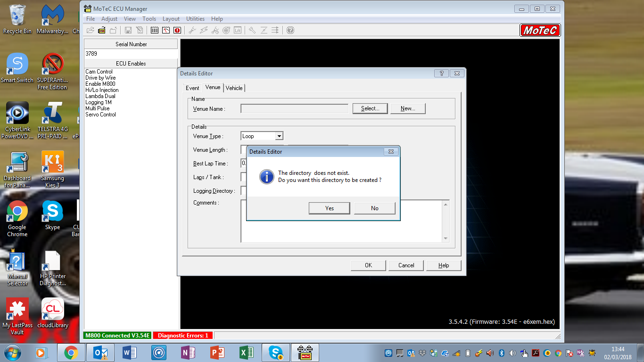Select the turbo boost toolbar icon
This screenshot has width=644, height=362.
coord(226,30)
